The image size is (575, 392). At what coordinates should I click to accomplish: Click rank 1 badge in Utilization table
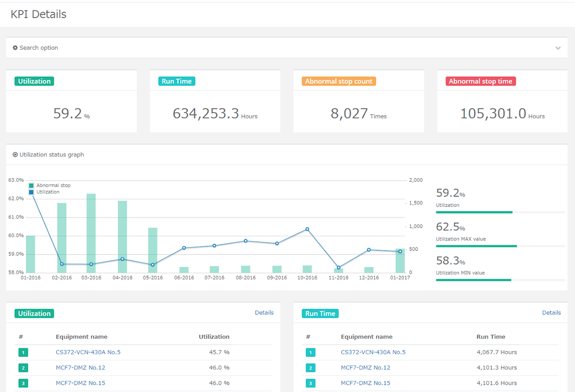(23, 353)
